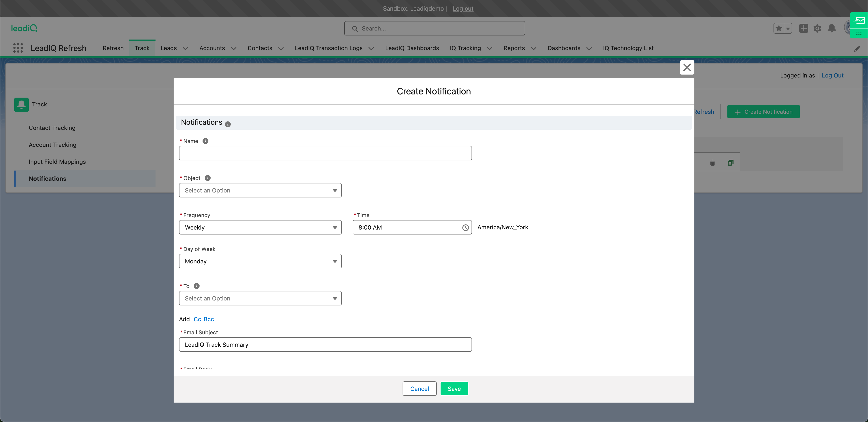The height and width of the screenshot is (422, 868).
Task: Click the info icon next to Name
Action: tap(205, 141)
